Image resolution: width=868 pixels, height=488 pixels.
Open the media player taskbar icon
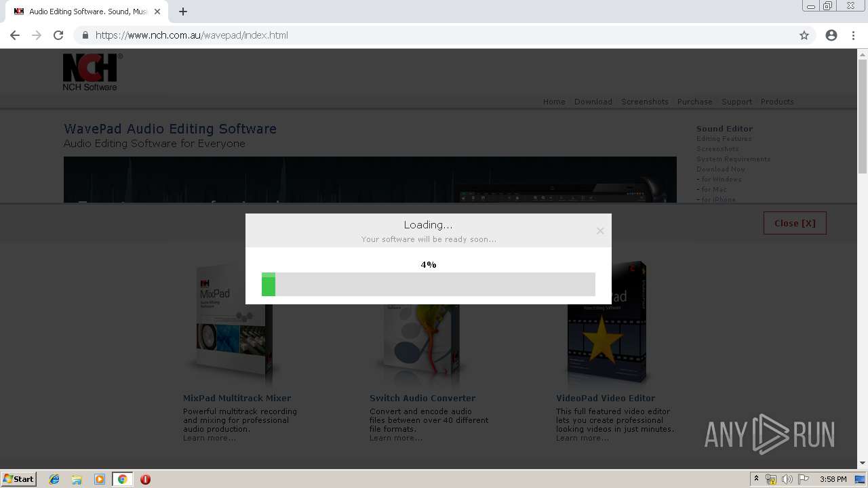coord(100,479)
